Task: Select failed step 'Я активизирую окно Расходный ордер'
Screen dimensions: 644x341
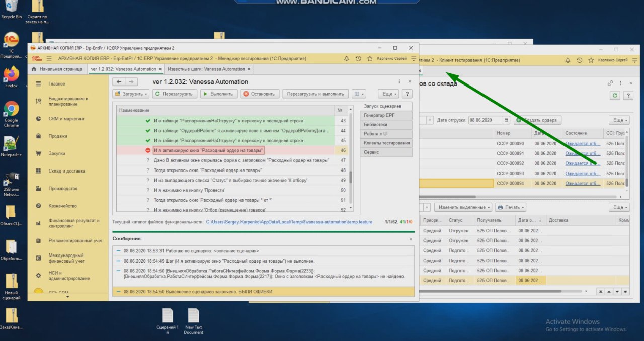Action: click(x=225, y=150)
